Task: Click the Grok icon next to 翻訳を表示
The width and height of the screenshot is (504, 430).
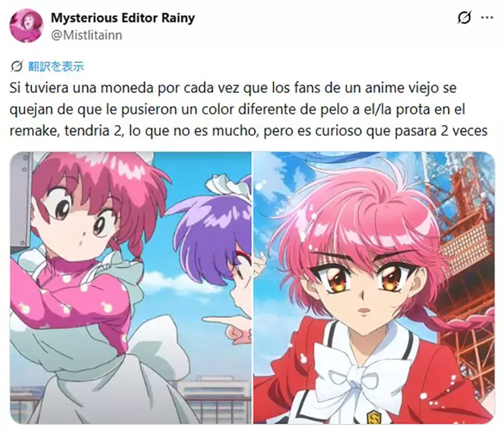Action: pos(16,67)
